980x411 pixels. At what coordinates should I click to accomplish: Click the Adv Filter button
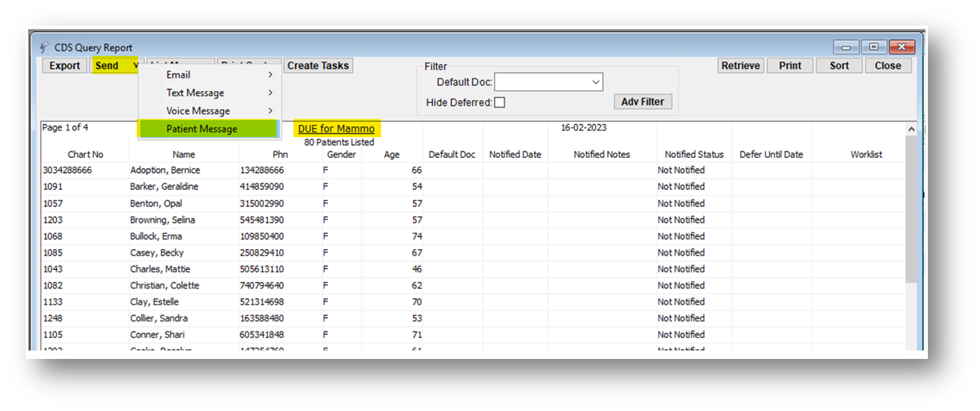click(x=643, y=103)
